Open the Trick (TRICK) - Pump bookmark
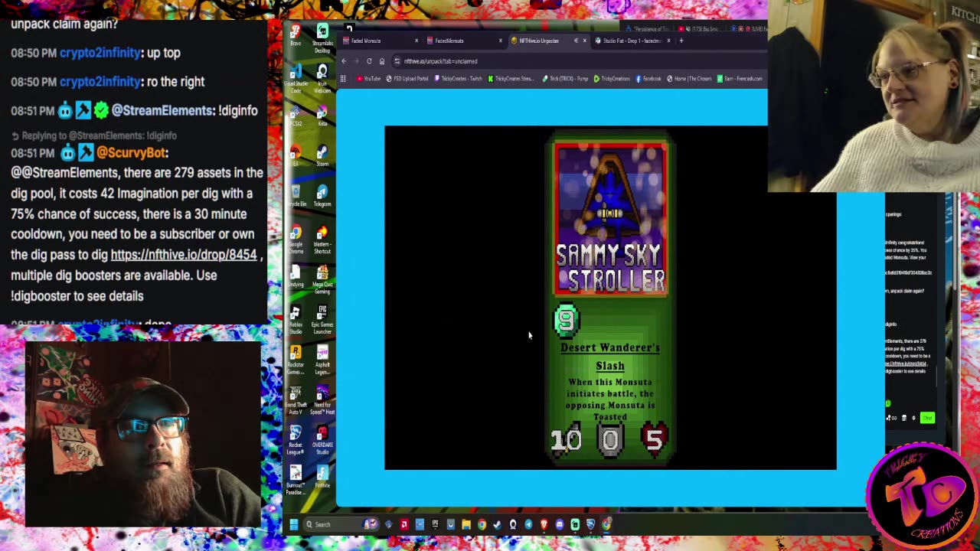 565,79
